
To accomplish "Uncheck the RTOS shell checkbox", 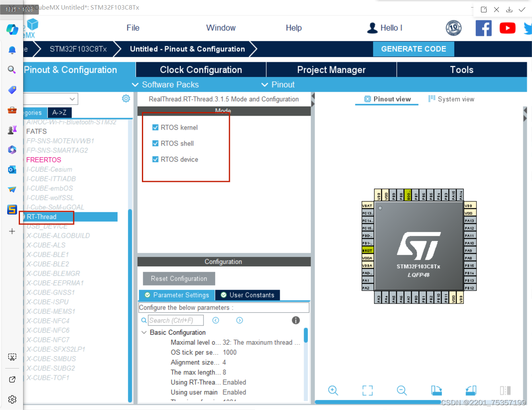I will click(x=155, y=143).
